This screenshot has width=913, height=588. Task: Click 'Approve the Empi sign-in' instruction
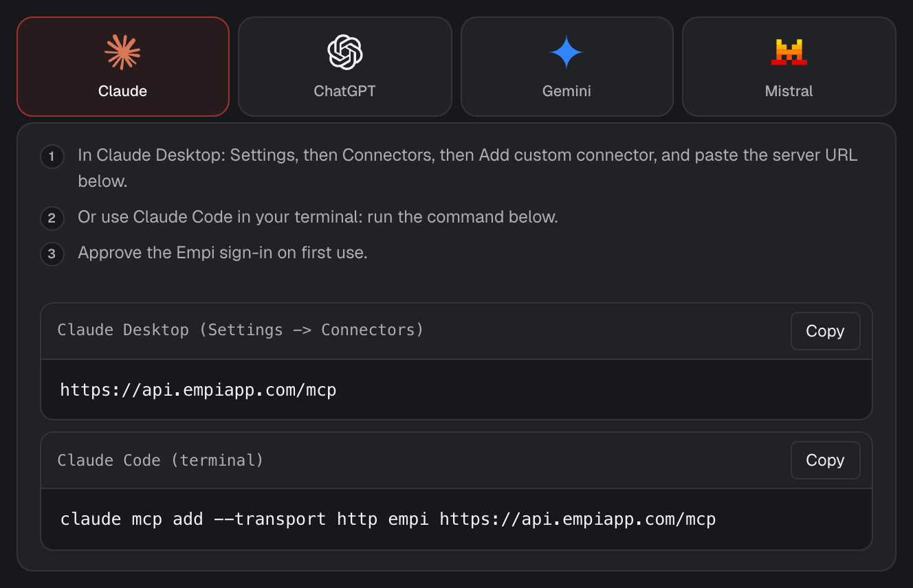click(x=223, y=253)
